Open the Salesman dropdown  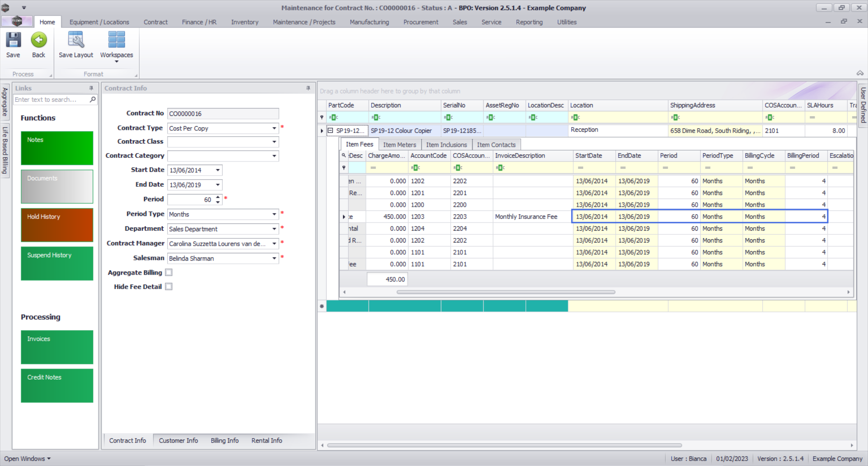point(274,258)
